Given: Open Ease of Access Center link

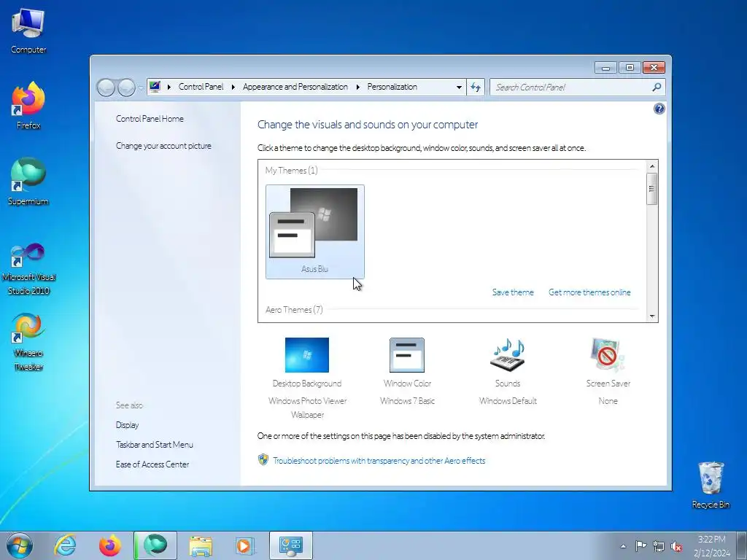Looking at the screenshot, I should click(152, 464).
